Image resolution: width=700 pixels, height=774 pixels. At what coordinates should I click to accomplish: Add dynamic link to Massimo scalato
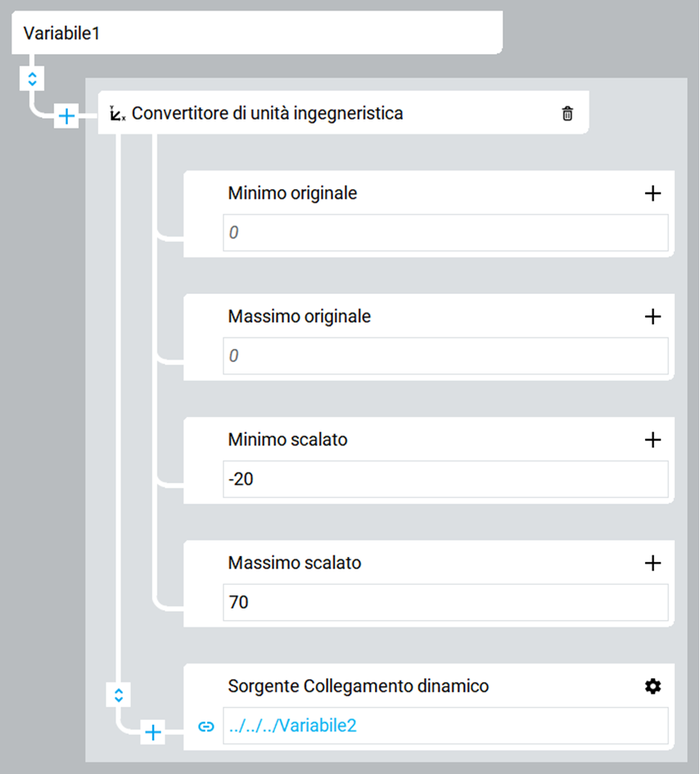coord(653,563)
